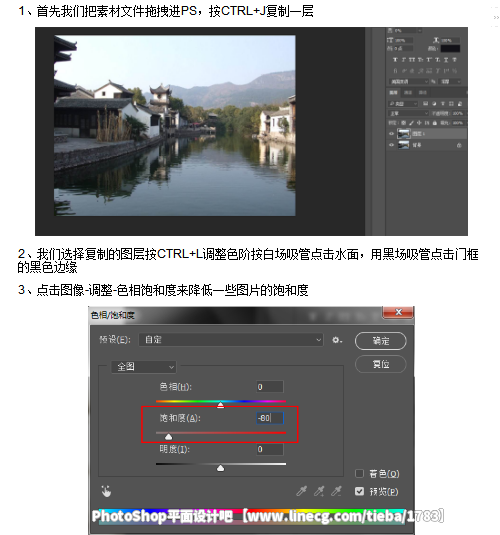
Task: Click the layer opacity value field
Action: coord(458,114)
